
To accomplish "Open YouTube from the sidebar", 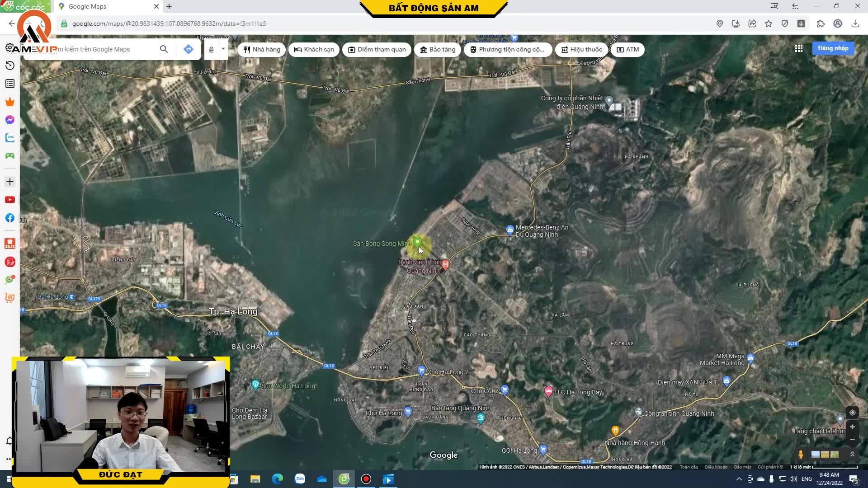I will click(10, 200).
